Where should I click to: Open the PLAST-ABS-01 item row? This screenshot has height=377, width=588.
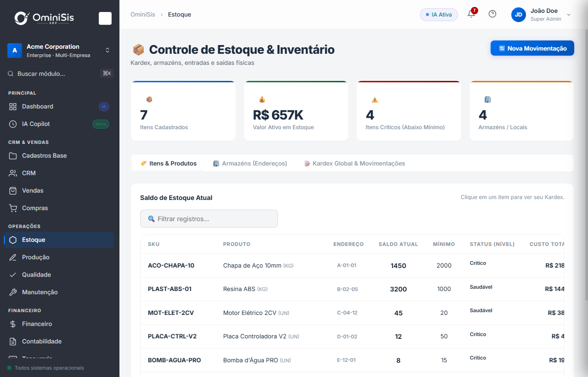352,289
